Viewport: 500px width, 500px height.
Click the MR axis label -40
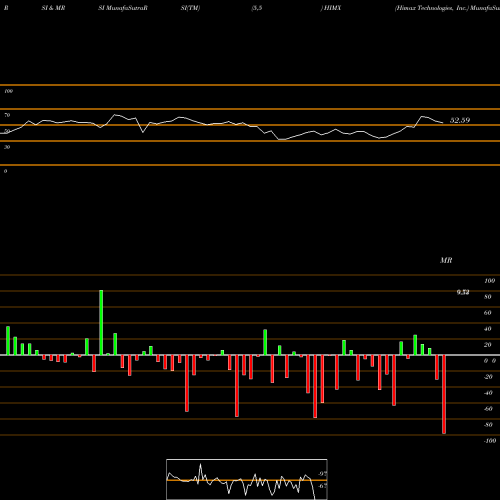point(488,393)
